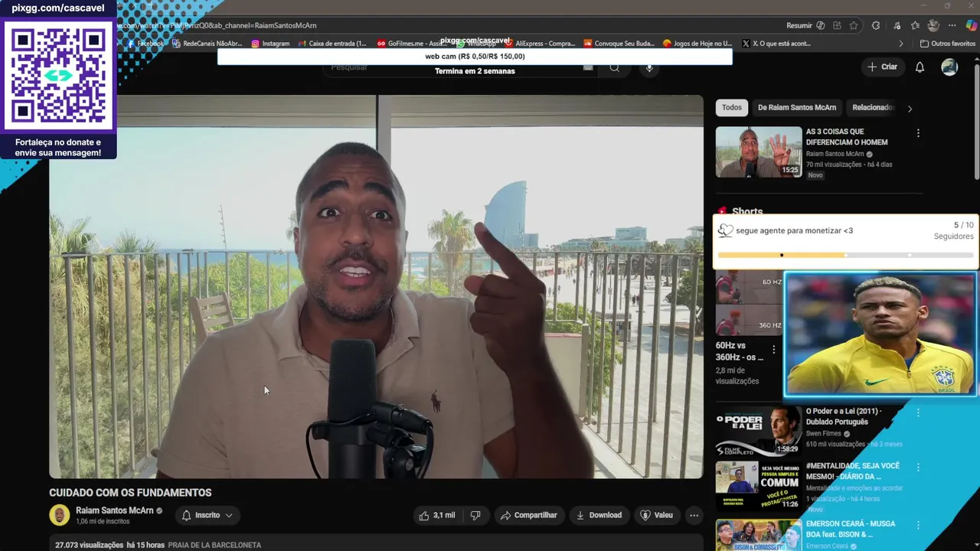Screen dimensions: 980x551
Task: Open the Raiam Santos McArn channel name below the video
Action: (x=115, y=510)
